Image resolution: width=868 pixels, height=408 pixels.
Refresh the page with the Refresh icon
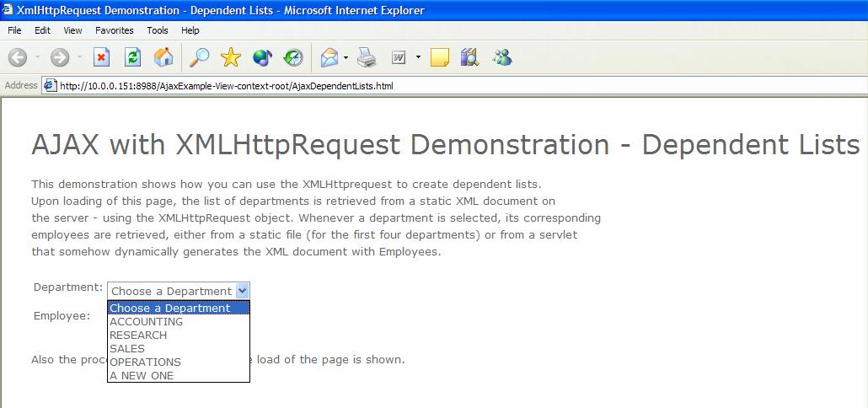pos(132,57)
